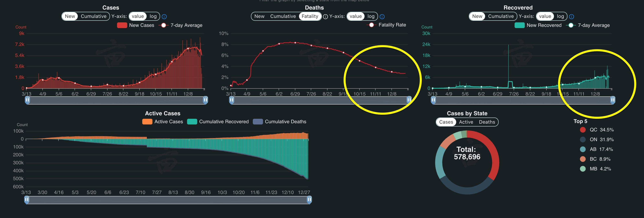Click blue info icon after Deaths log option
This screenshot has width=644, height=218.
pos(382,17)
